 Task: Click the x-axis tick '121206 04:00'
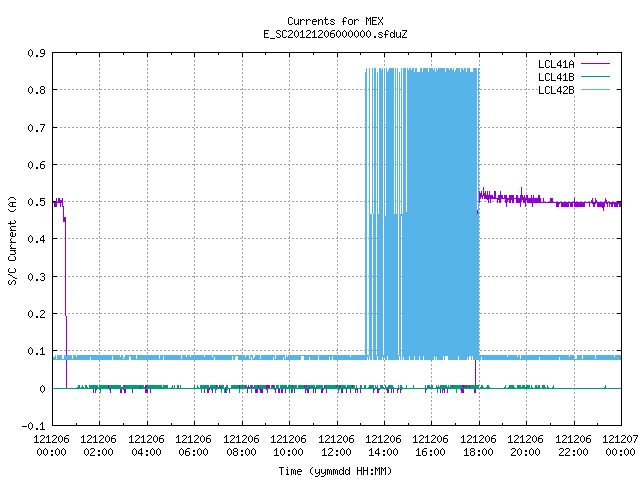(x=146, y=446)
